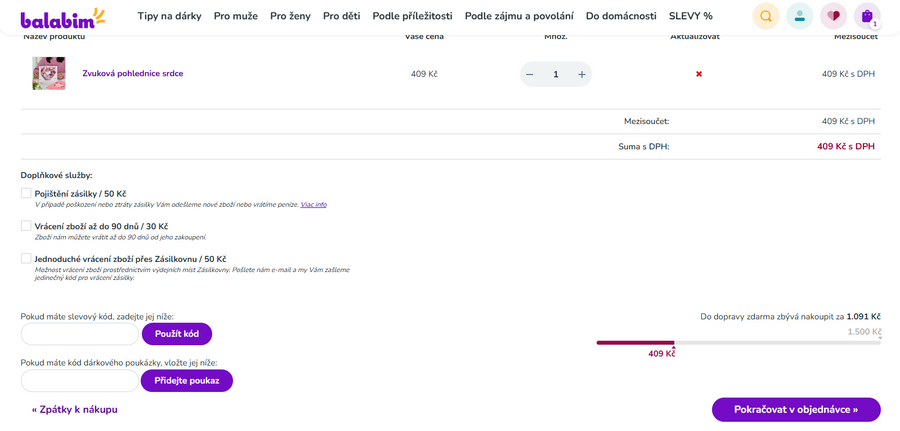This screenshot has width=900, height=431.
Task: Click Pokračovat v objednávce button
Action: [796, 409]
